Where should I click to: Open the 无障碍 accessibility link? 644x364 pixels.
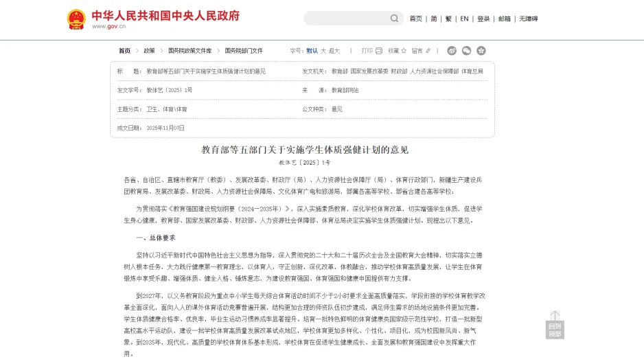click(x=528, y=19)
